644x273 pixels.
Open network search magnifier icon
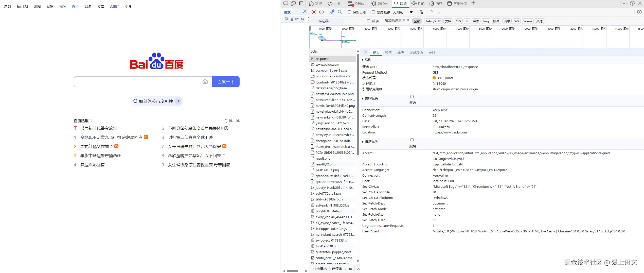[x=340, y=12]
